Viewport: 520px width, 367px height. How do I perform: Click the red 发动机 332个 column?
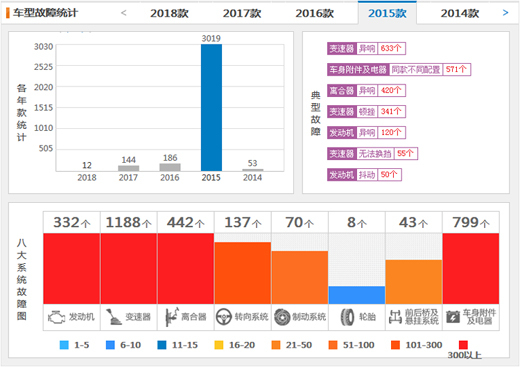tap(72, 269)
